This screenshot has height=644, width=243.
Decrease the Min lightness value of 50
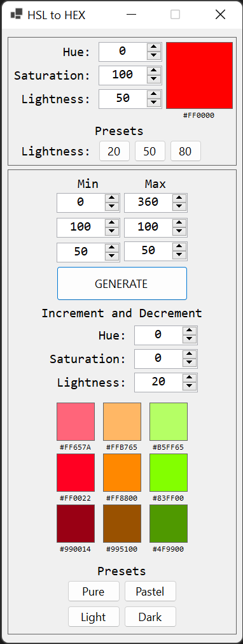pos(112,257)
